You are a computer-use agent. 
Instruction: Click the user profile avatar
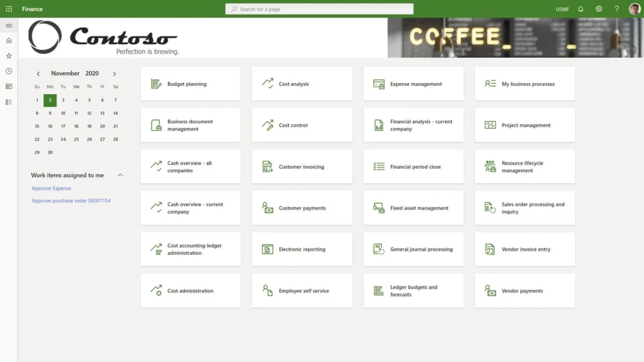point(634,9)
